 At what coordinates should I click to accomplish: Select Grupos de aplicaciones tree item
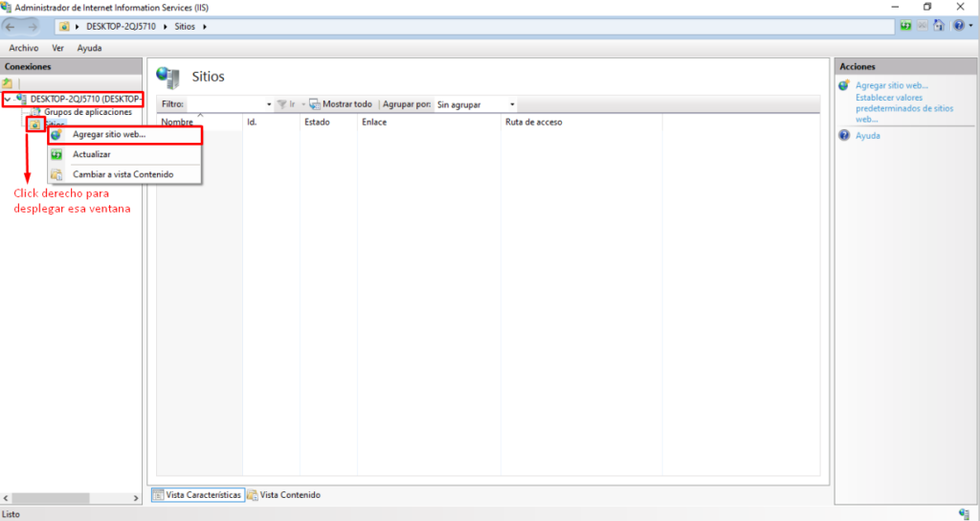tap(87, 112)
